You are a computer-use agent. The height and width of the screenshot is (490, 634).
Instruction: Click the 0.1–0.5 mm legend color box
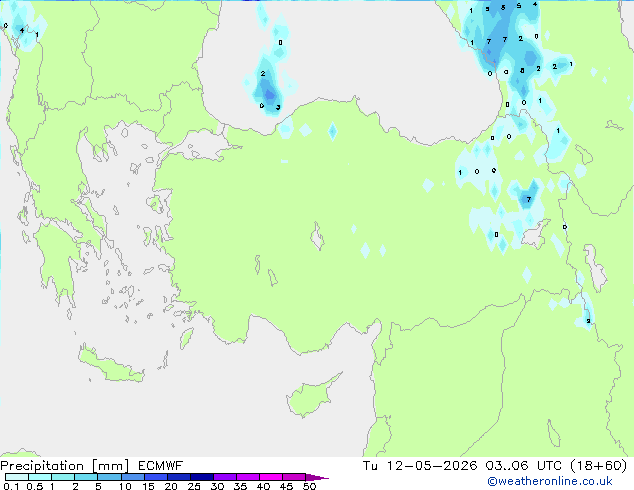(x=17, y=477)
